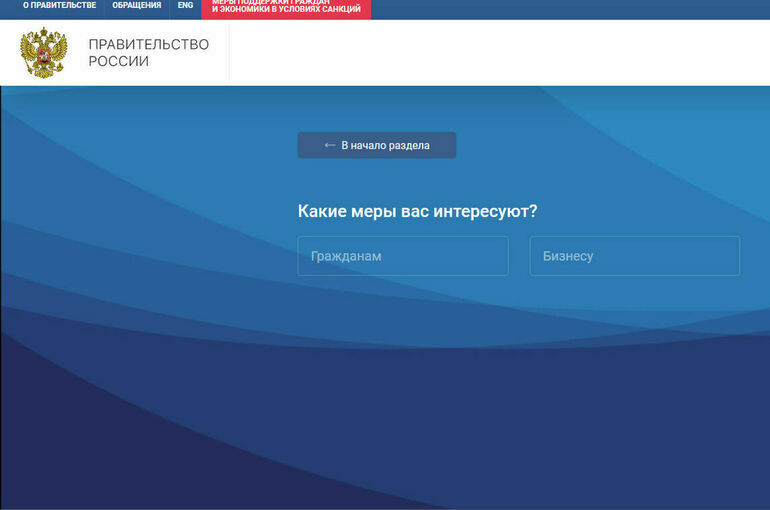Click the text В начало раздела

(385, 145)
